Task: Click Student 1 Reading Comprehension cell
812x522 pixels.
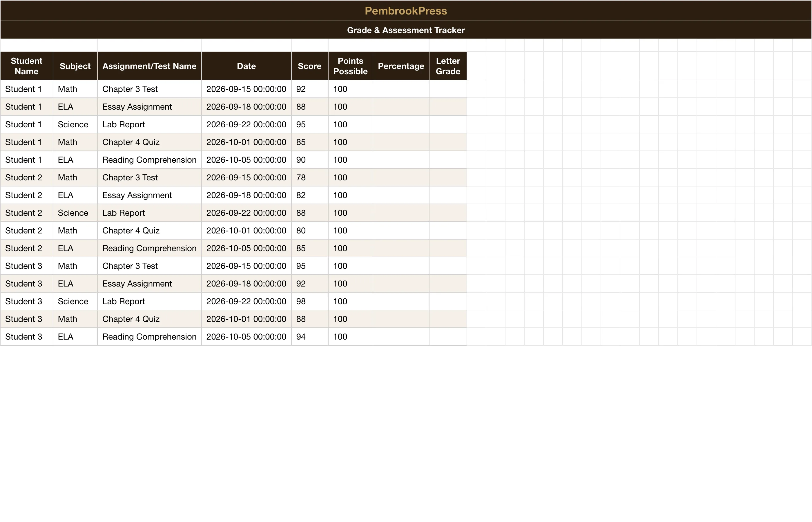Action: [x=149, y=160]
